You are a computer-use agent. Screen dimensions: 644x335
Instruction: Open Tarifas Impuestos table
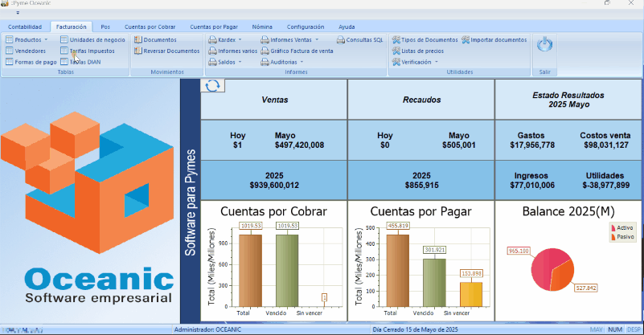click(x=92, y=51)
